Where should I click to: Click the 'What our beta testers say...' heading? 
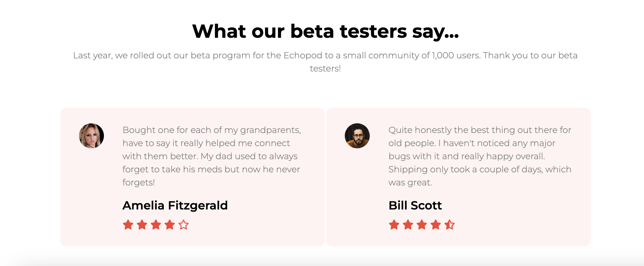pyautogui.click(x=325, y=32)
